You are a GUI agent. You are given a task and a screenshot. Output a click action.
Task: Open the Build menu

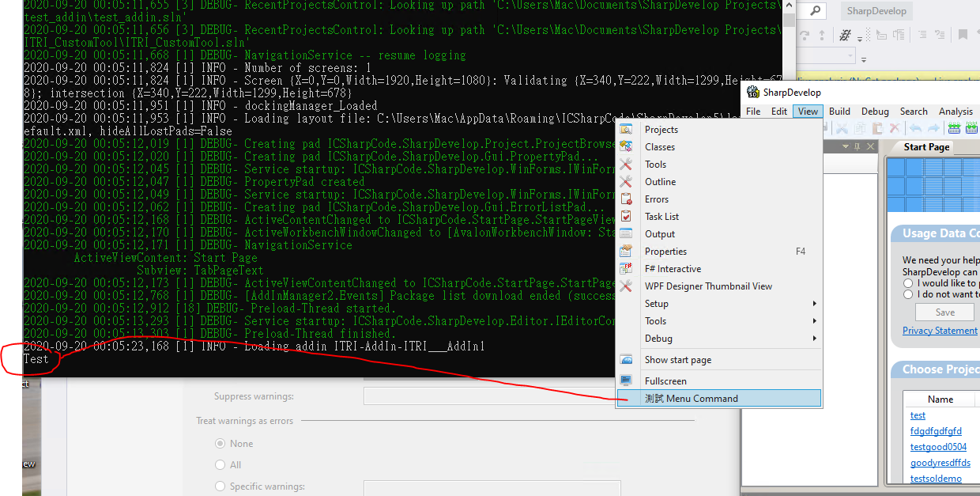pyautogui.click(x=839, y=111)
